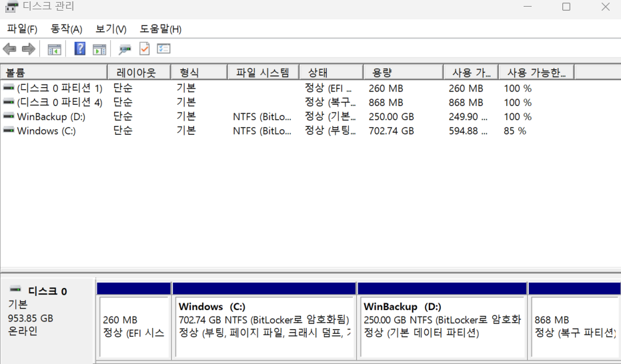Click the 온라인 disk status text
This screenshot has width=621, height=364.
[23, 331]
